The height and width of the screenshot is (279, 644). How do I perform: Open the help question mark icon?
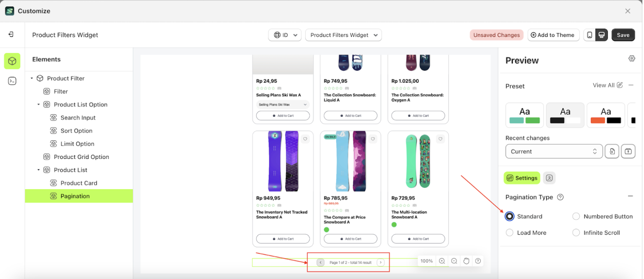coord(479,261)
